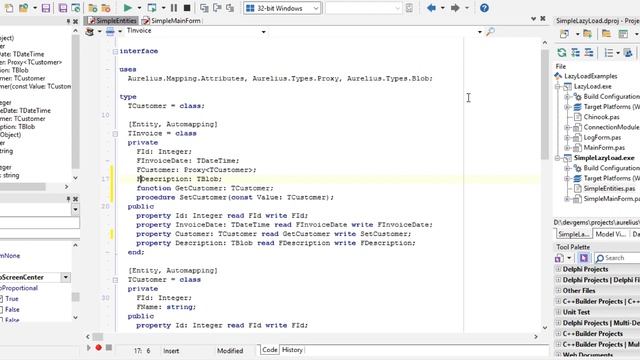The height and width of the screenshot is (360, 640).
Task: Select the Code view tab
Action: pos(269,350)
